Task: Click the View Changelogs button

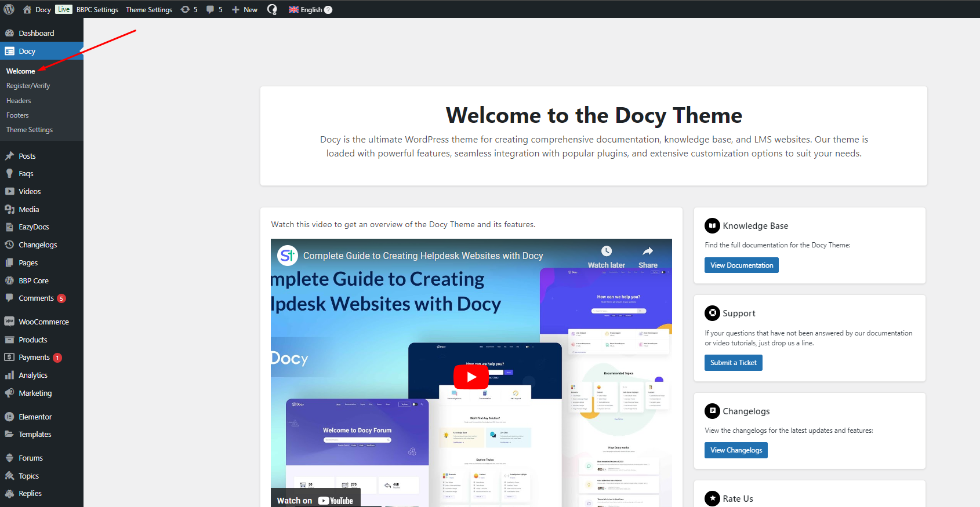Action: 736,450
